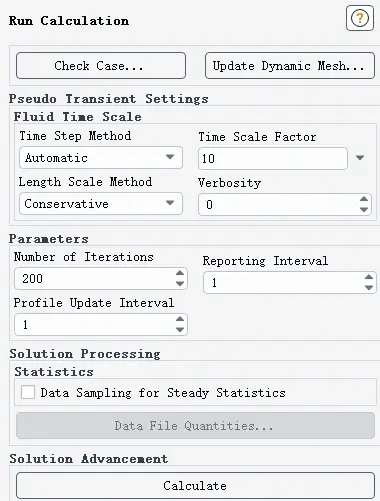Click the Data File Quantities button
Screen dimensions: 380x501
pyautogui.click(x=195, y=426)
